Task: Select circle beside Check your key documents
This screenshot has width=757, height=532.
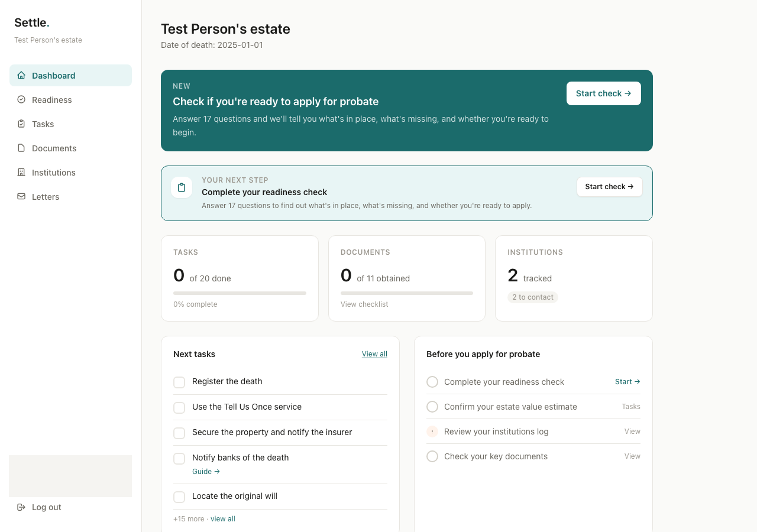Action: point(432,456)
